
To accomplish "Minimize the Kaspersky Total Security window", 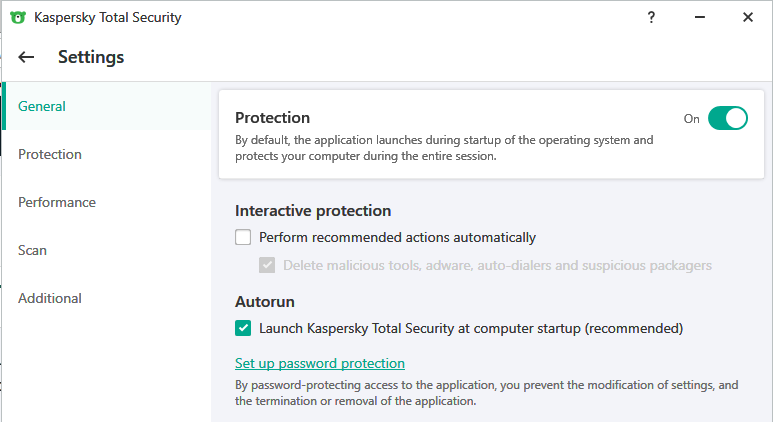I will click(699, 17).
